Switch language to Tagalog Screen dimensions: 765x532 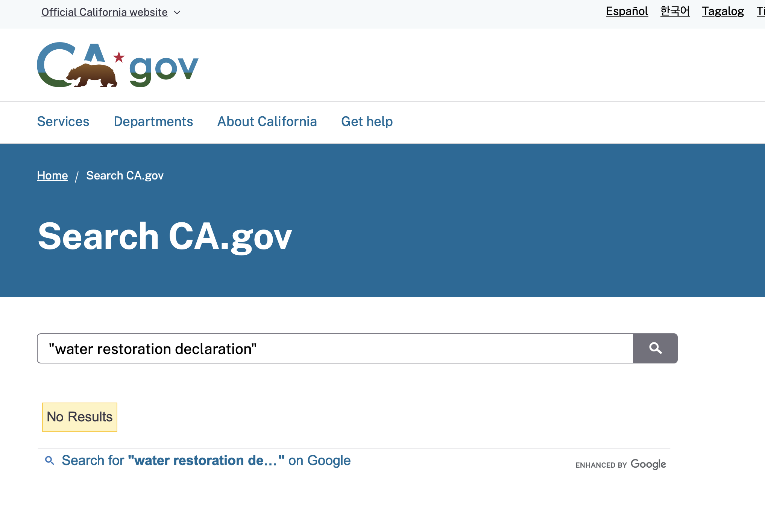(723, 11)
